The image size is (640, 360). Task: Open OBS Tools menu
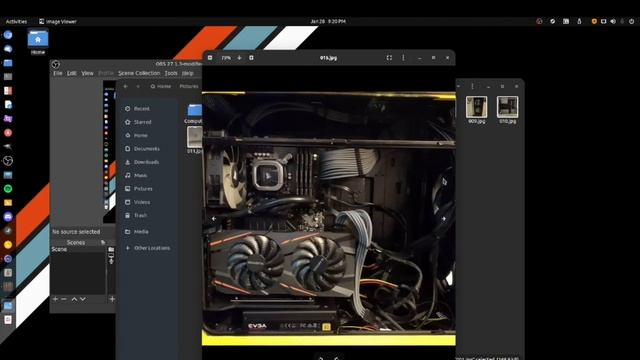tap(171, 73)
